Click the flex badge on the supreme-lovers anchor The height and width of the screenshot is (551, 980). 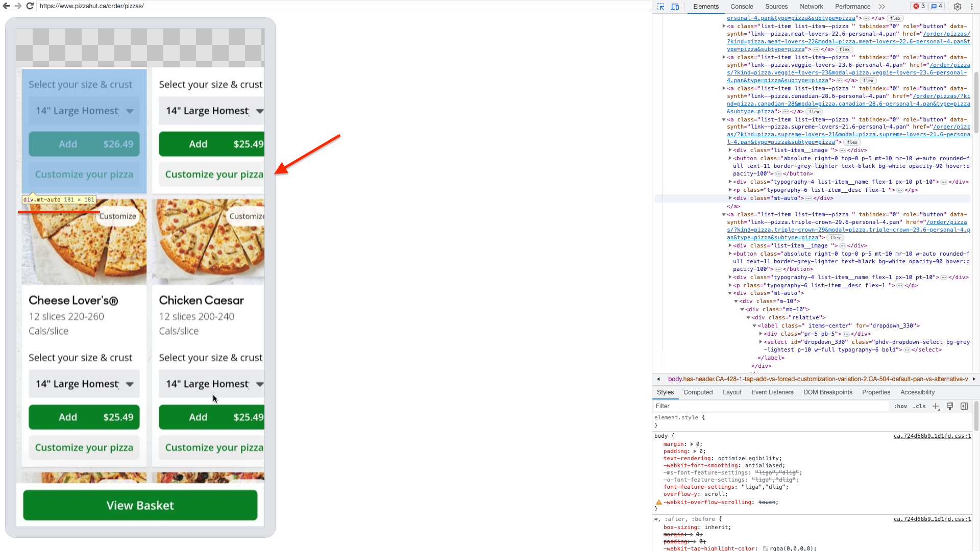852,142
